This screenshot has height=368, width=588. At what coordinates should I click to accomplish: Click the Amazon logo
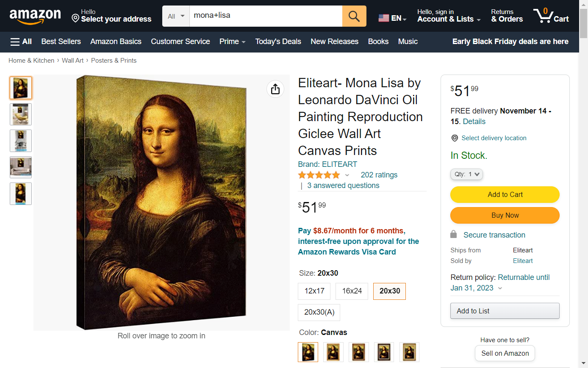[x=35, y=16]
